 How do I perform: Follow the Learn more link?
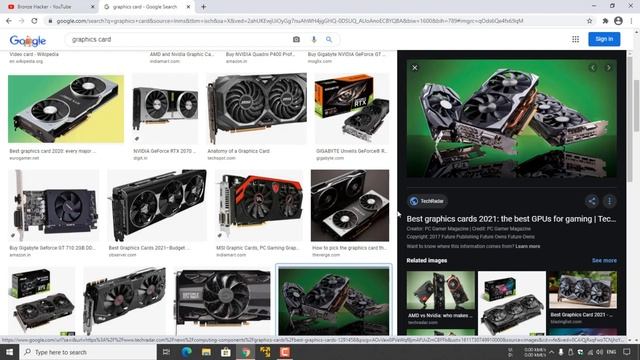(x=527, y=246)
